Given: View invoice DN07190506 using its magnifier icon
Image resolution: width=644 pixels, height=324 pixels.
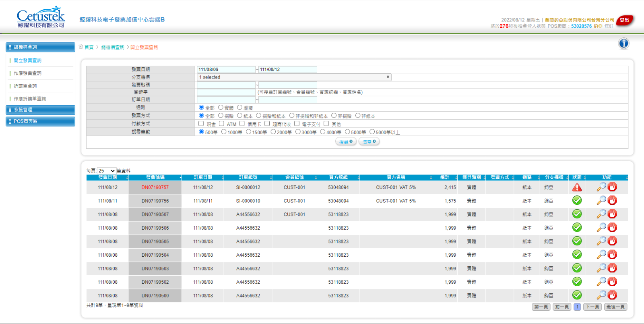Looking at the screenshot, I should point(601,228).
